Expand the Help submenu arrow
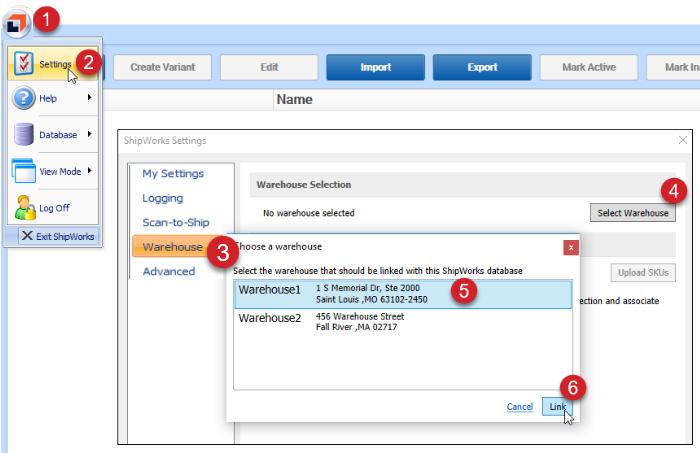700x453 pixels. [89, 97]
